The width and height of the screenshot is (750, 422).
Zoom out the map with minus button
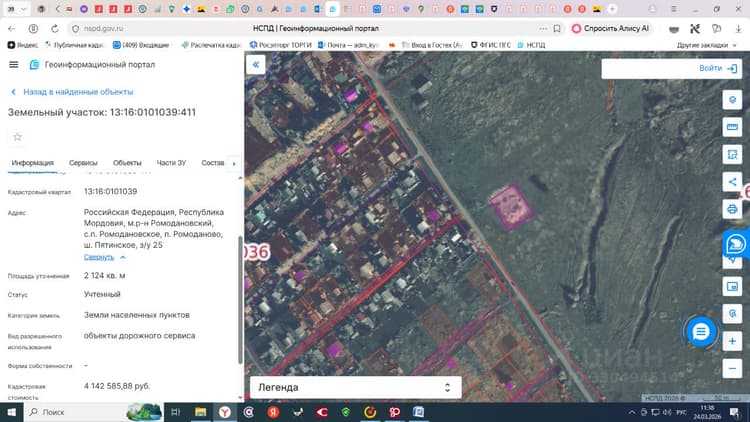coord(732,368)
